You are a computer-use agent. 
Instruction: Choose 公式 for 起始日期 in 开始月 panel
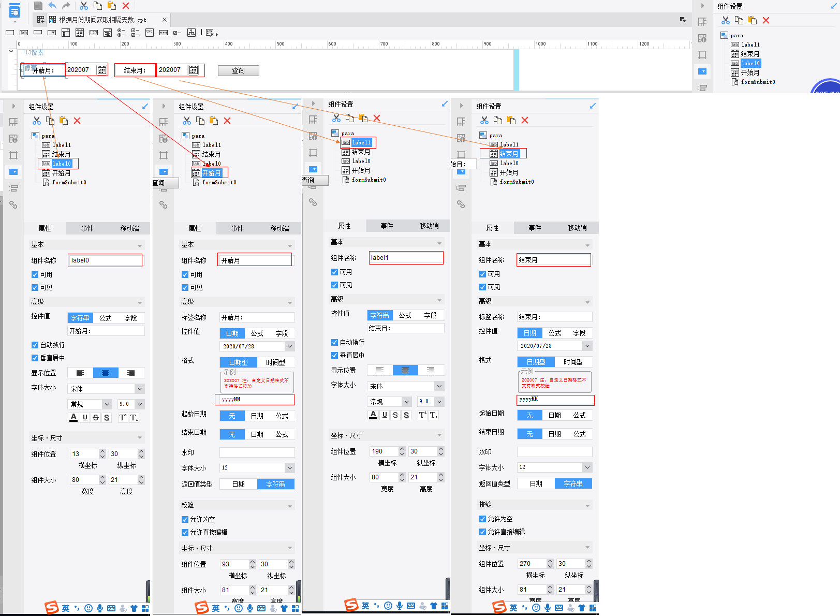[x=282, y=416]
